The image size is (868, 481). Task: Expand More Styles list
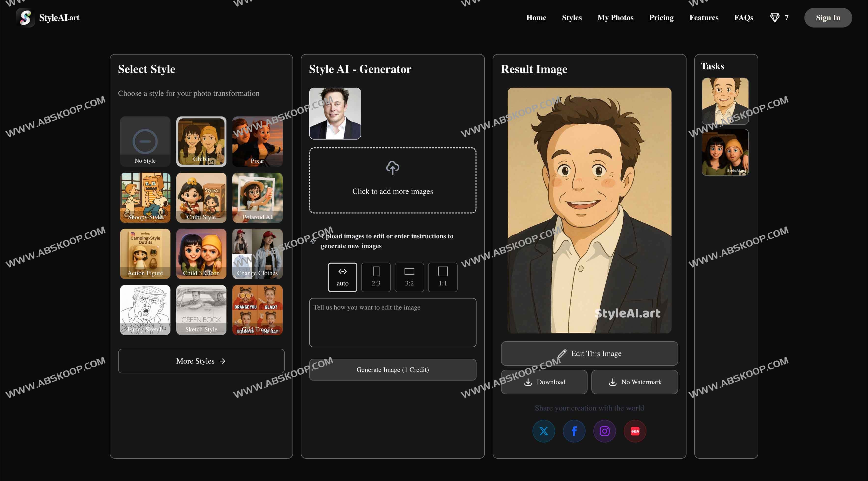click(x=201, y=361)
